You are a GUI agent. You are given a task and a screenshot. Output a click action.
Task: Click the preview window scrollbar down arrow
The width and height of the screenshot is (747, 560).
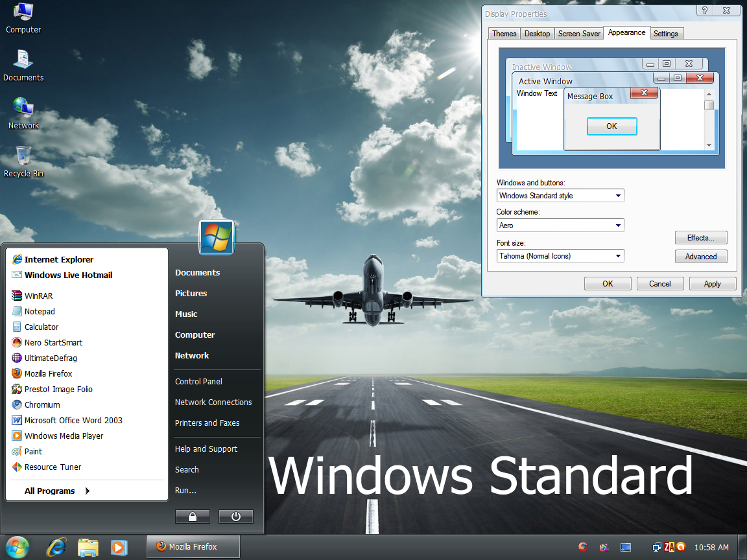709,145
